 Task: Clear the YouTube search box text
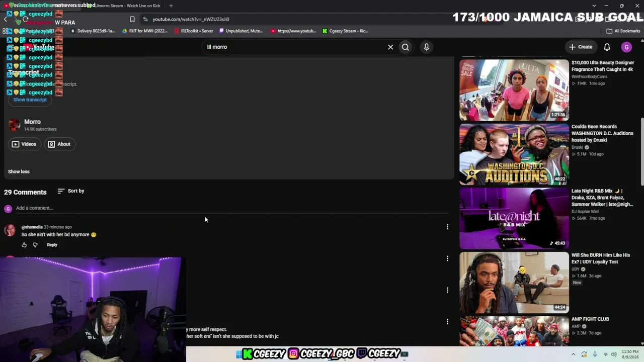point(390,47)
